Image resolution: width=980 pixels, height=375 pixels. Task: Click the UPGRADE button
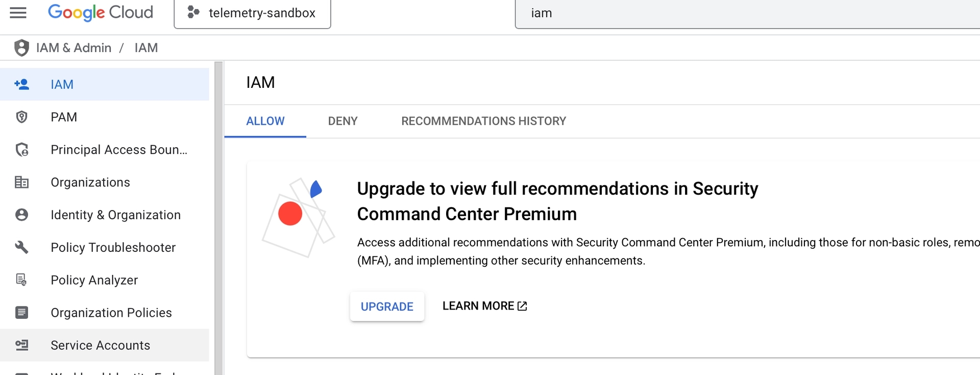point(387,307)
